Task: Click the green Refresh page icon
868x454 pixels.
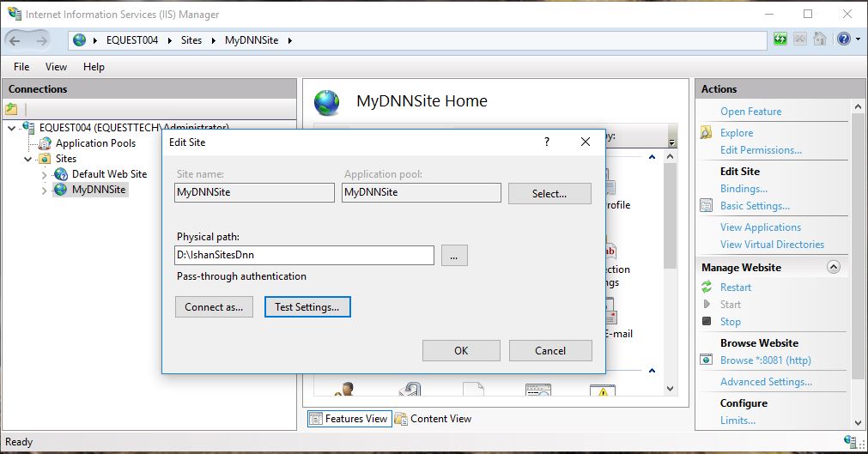Action: [780, 39]
